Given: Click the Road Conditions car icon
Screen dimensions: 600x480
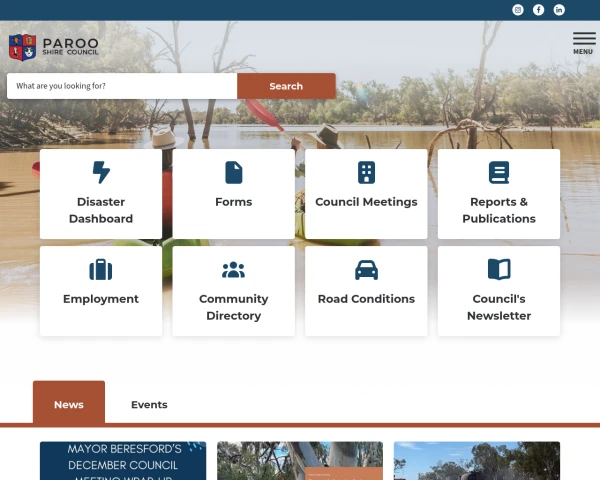Looking at the screenshot, I should pyautogui.click(x=366, y=270).
